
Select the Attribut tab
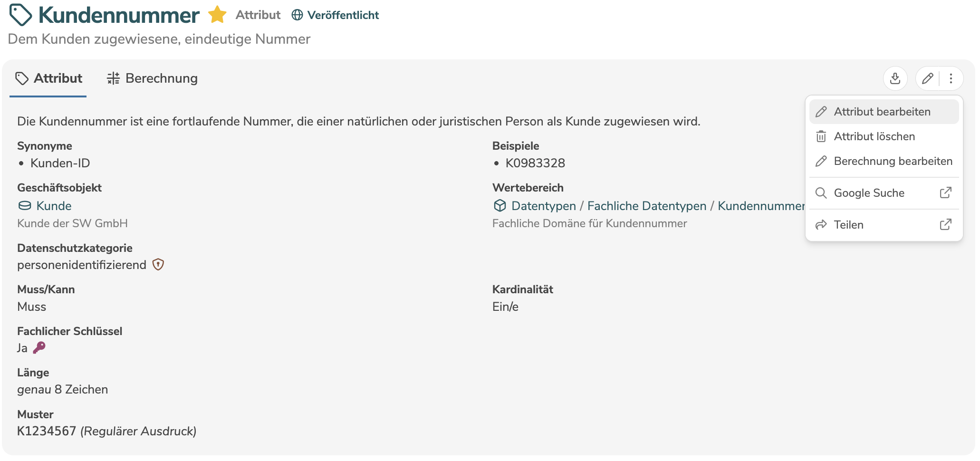[x=57, y=78]
